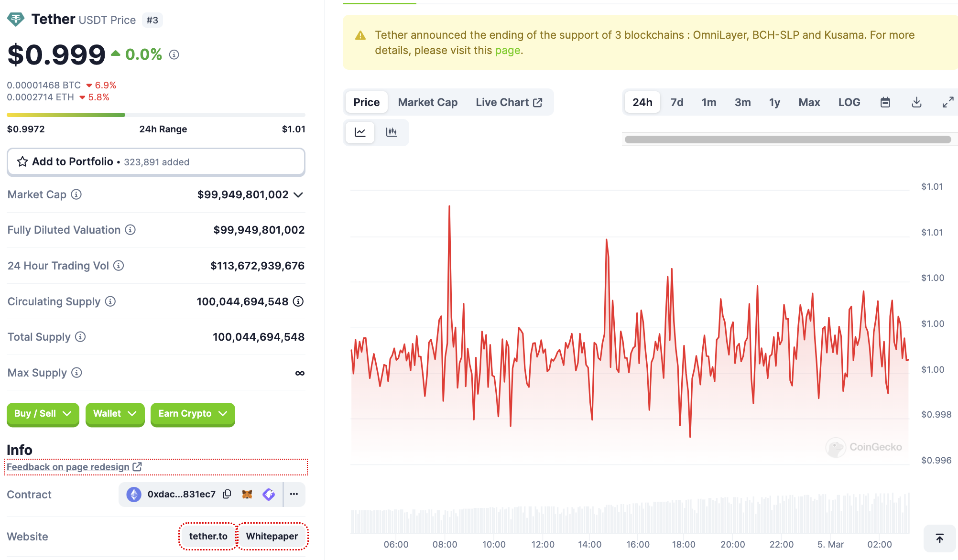Click the 0.00001468 BTC value
This screenshot has width=958, height=560.
click(x=44, y=85)
